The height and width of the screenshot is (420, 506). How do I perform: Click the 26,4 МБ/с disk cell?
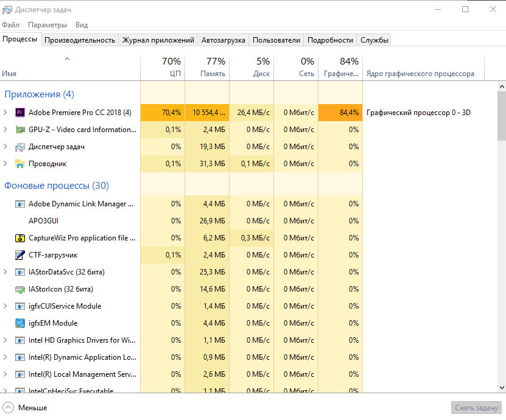click(x=251, y=113)
